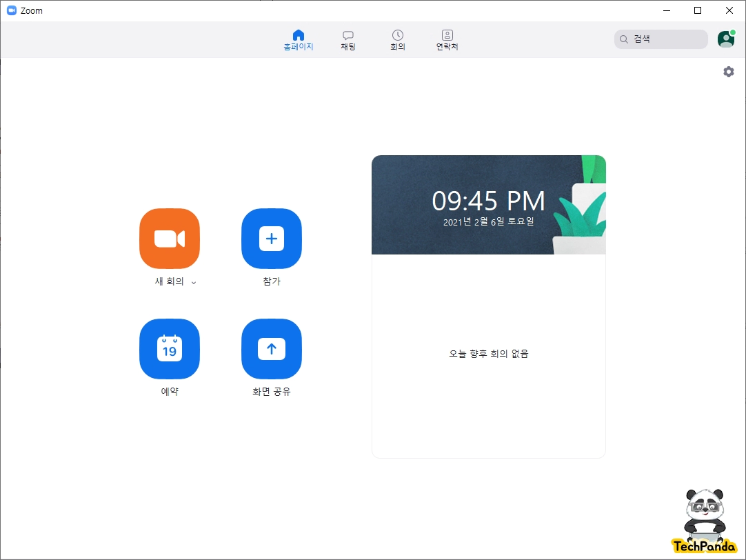746x560 pixels.
Task: Open the 연락처 contacts tab
Action: tap(447, 40)
